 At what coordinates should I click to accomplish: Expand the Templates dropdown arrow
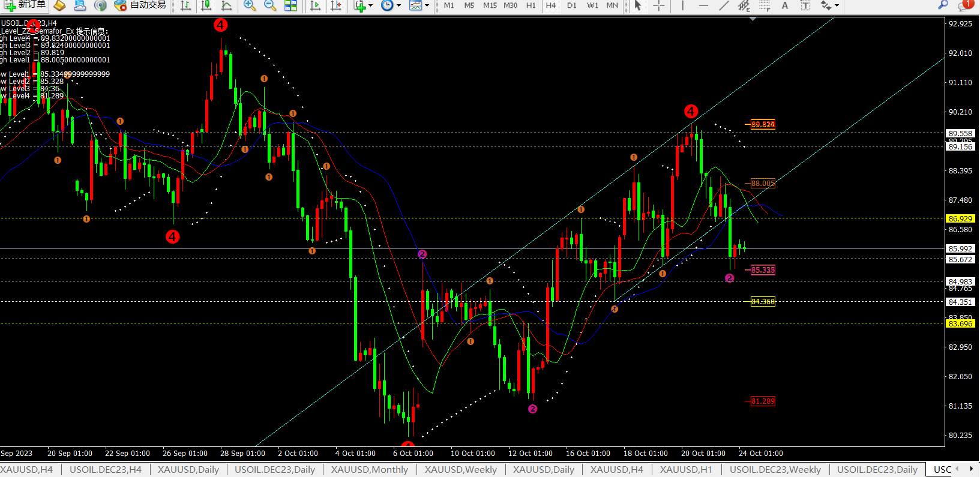(427, 5)
